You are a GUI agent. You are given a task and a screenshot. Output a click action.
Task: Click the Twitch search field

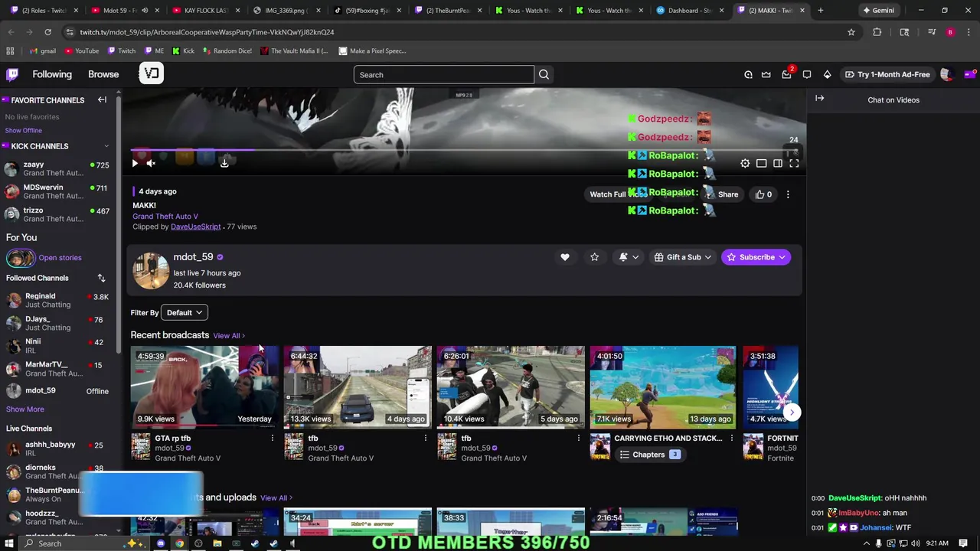444,74
